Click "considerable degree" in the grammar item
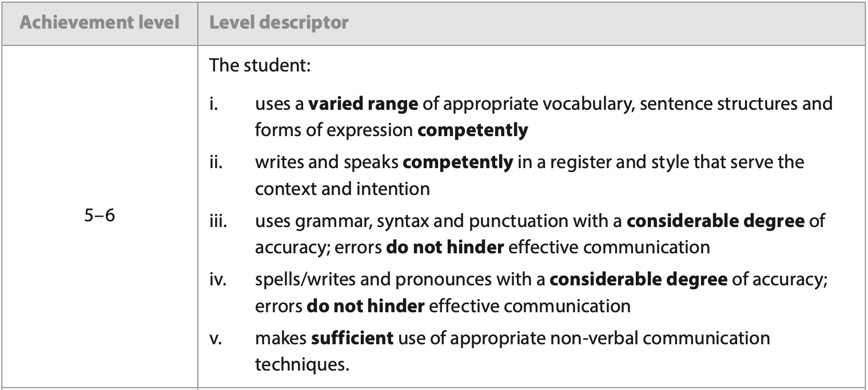 coord(715,221)
